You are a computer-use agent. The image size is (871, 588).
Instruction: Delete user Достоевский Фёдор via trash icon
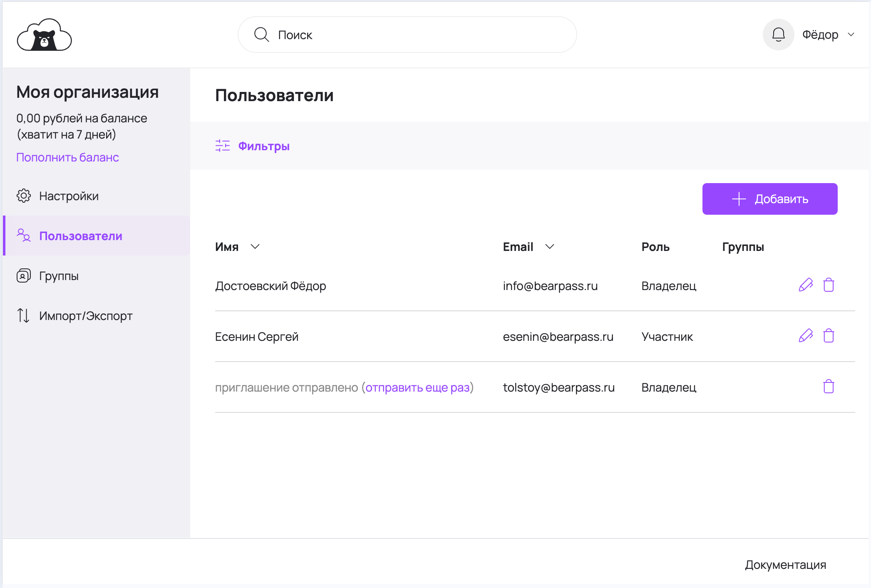[x=829, y=285]
